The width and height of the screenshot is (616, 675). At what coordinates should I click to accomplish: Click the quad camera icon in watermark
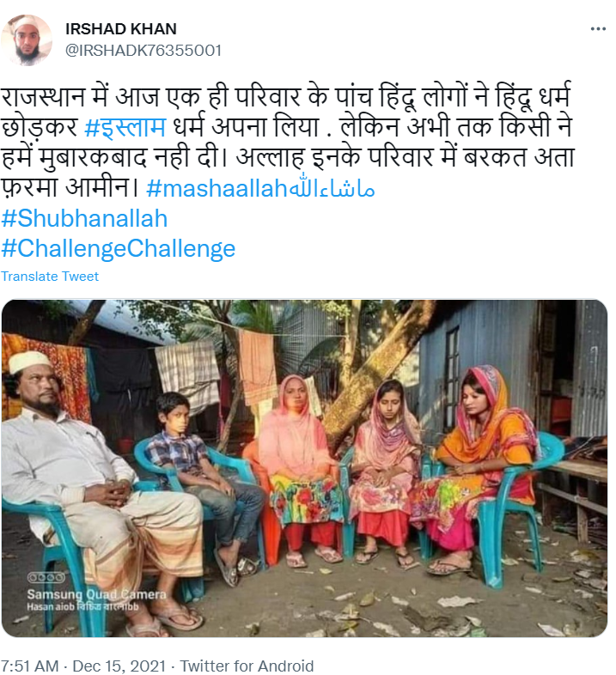46,577
